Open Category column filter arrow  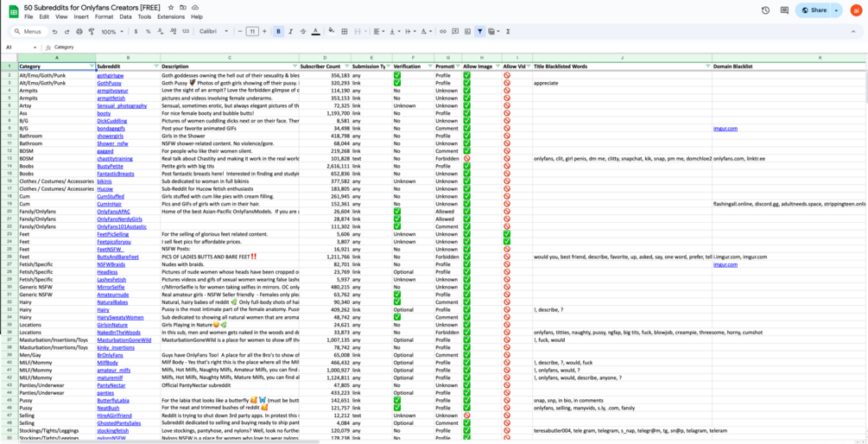click(x=92, y=66)
